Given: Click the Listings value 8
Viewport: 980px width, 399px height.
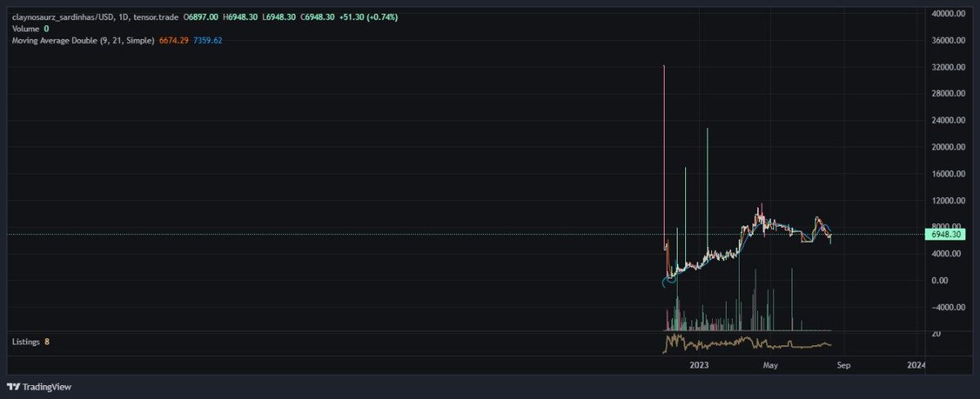Looking at the screenshot, I should pos(47,341).
